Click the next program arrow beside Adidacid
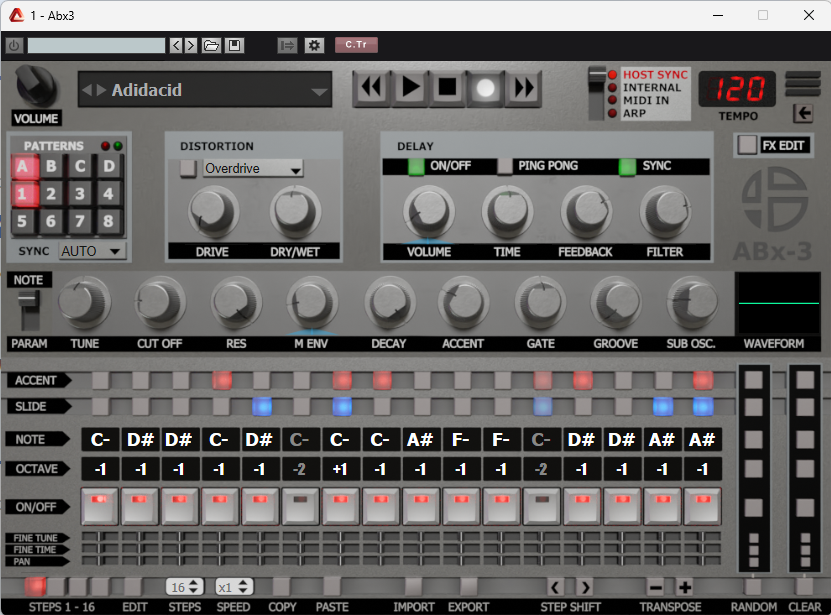 [101, 90]
